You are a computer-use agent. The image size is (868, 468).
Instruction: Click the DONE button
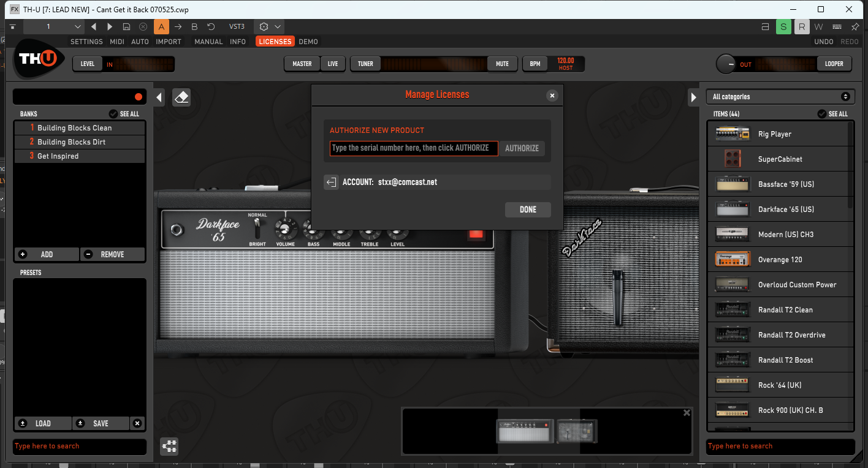pyautogui.click(x=528, y=209)
